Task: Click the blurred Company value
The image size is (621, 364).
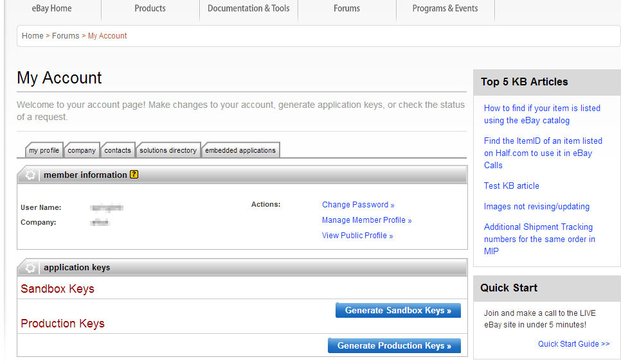Action: [x=100, y=223]
